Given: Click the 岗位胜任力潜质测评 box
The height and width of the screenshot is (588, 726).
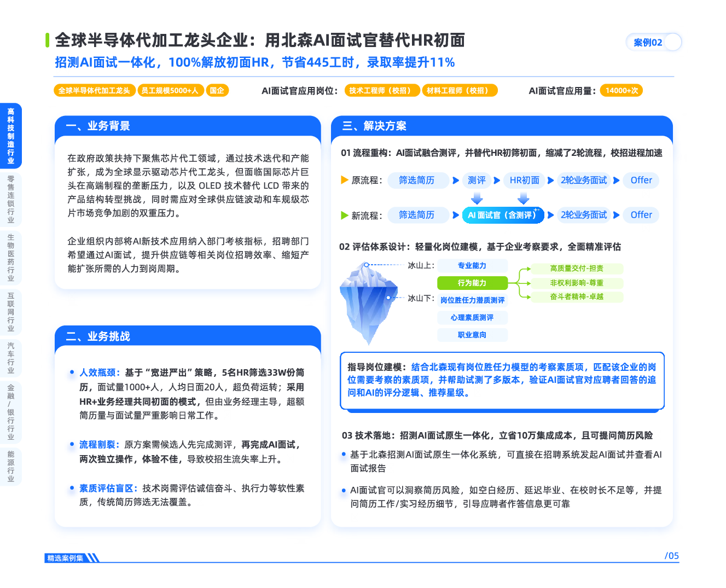Looking at the screenshot, I should [472, 300].
